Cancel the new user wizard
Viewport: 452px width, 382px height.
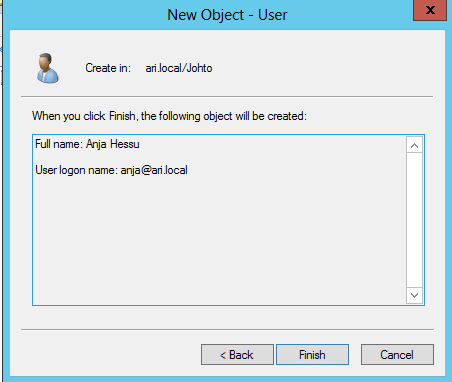[397, 355]
